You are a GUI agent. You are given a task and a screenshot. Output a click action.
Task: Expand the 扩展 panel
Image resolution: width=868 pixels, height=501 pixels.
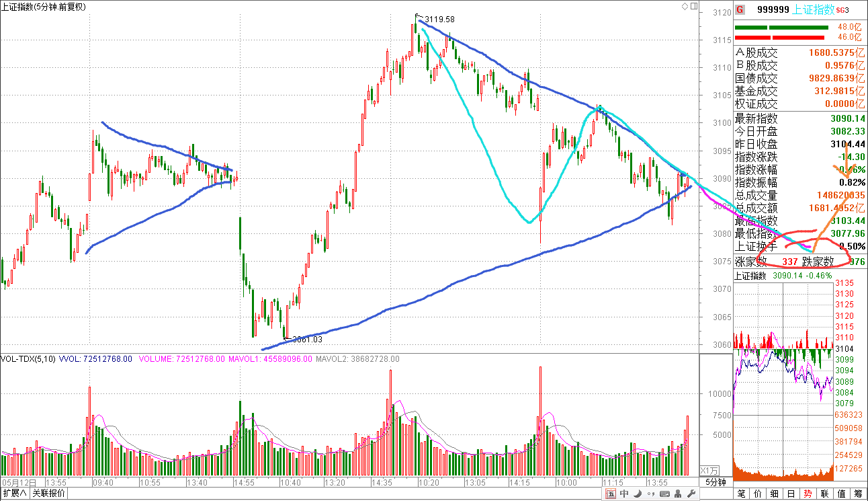[14, 494]
